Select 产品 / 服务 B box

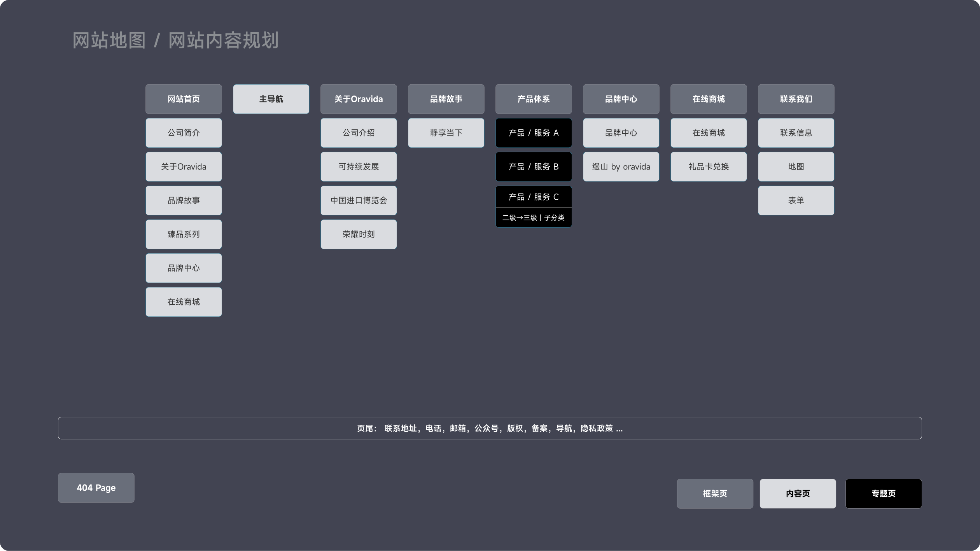[x=534, y=167]
